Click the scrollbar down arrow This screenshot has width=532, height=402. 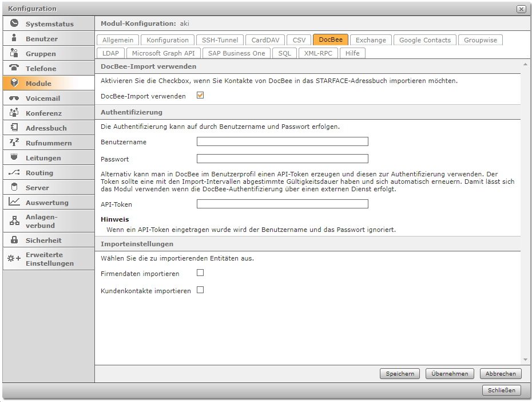pos(525,360)
